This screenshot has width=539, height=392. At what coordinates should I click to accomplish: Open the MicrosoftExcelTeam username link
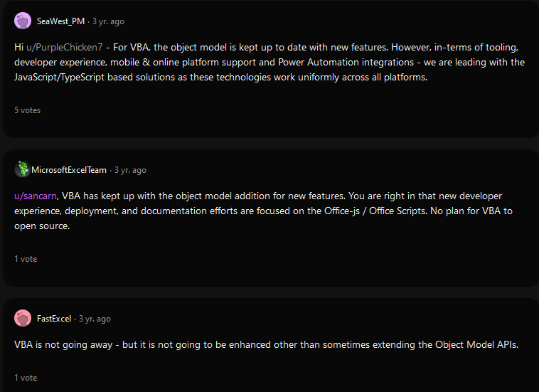(x=69, y=170)
